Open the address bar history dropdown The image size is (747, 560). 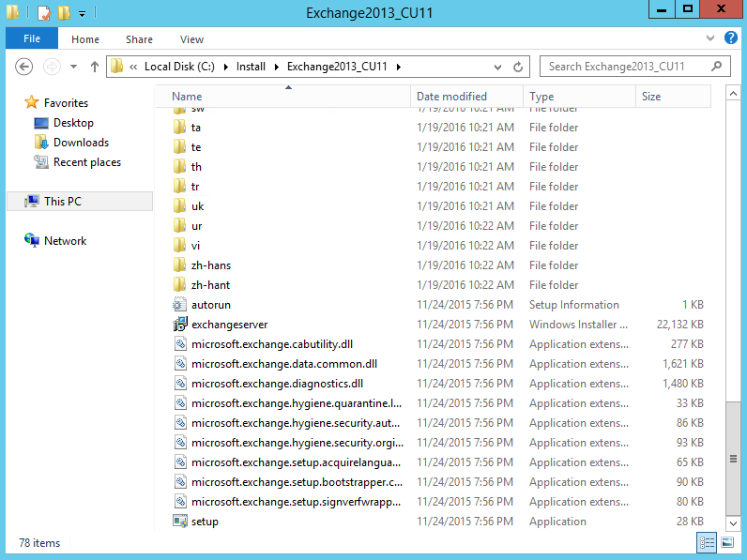coord(496,68)
